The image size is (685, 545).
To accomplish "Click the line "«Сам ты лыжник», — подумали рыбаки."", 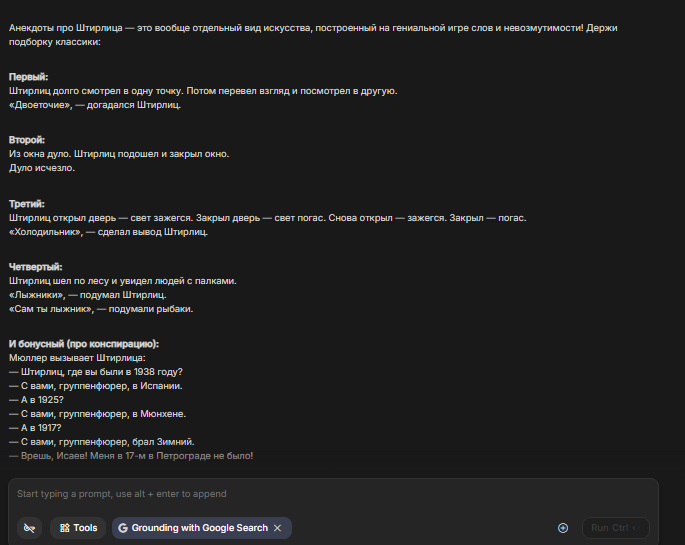I will 100,309.
